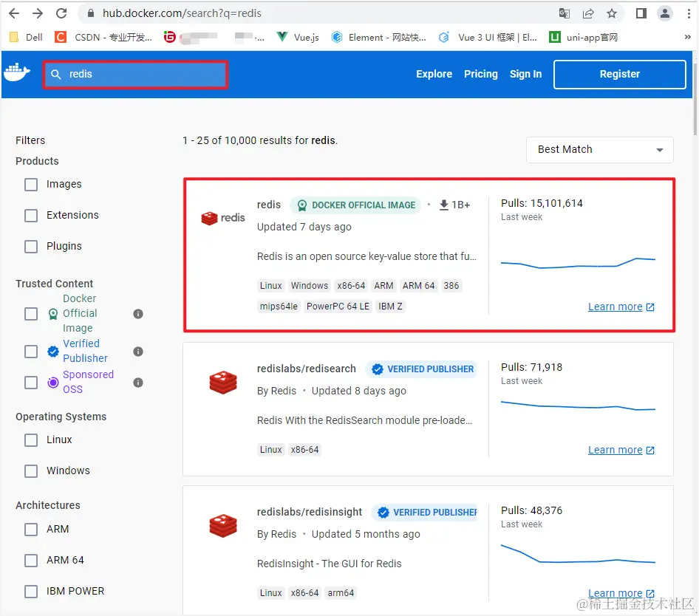Click the 1B+ downloads icon

point(443,205)
